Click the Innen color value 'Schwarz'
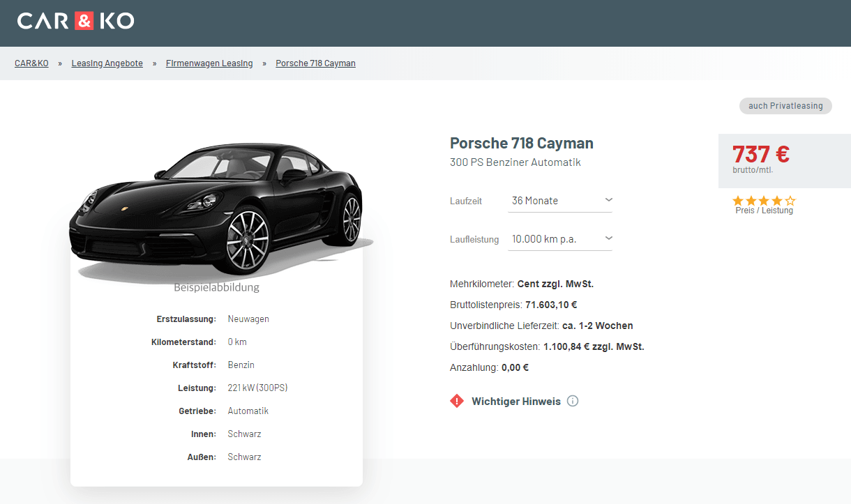 [244, 434]
